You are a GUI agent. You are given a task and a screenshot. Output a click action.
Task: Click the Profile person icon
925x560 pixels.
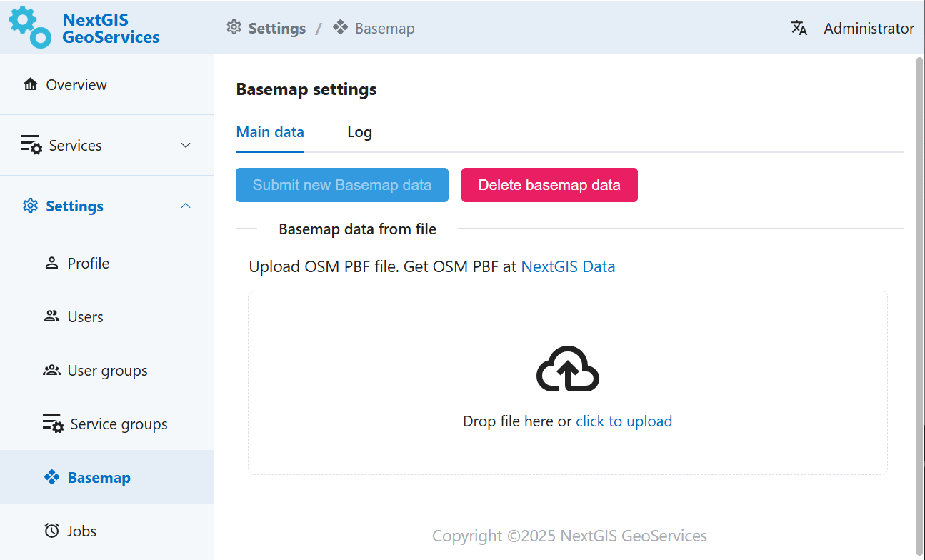point(51,263)
